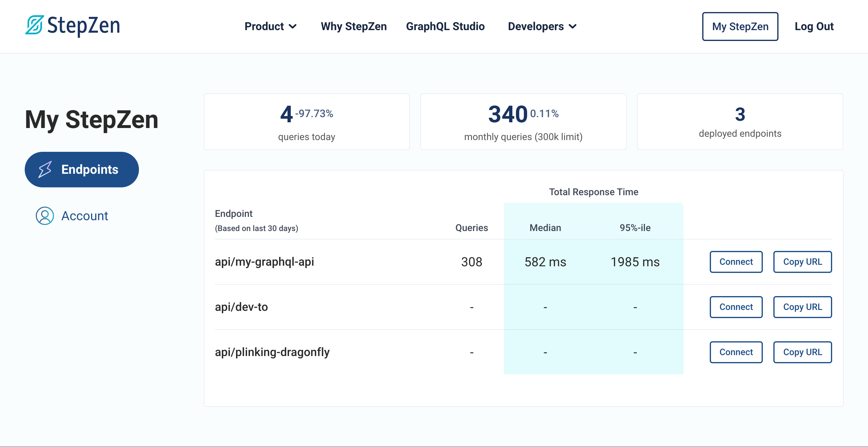Image resolution: width=868 pixels, height=447 pixels.
Task: Click the StepZen logo icon
Action: pyautogui.click(x=35, y=25)
